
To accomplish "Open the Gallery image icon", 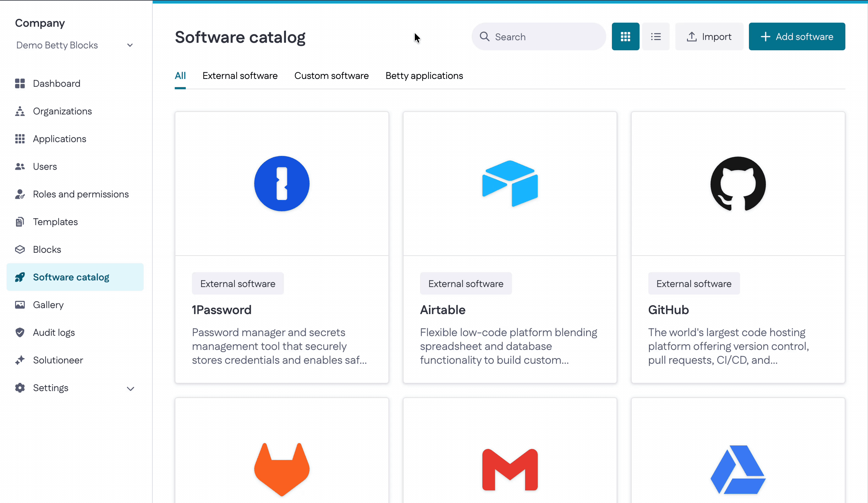I will pos(20,305).
